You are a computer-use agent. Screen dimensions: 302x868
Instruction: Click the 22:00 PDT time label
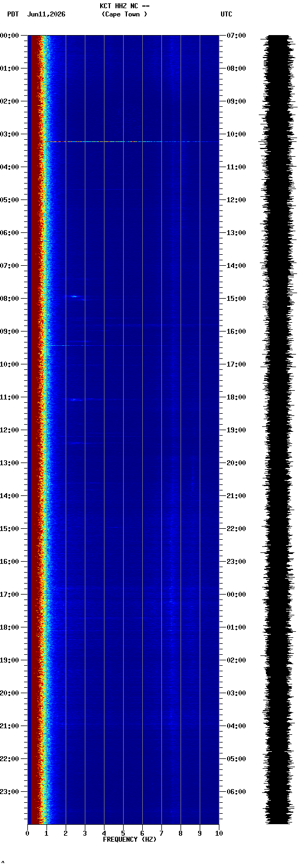(x=9, y=759)
